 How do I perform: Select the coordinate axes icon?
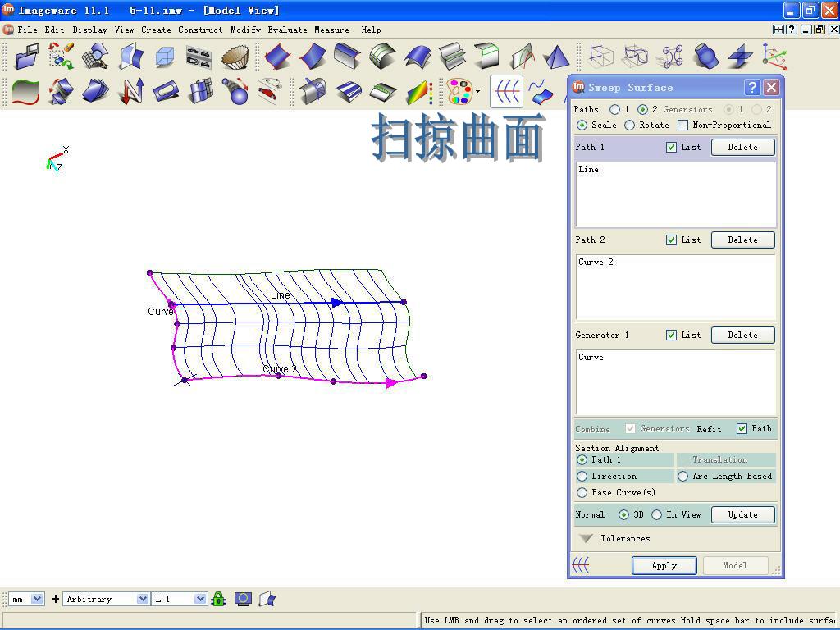[774, 57]
